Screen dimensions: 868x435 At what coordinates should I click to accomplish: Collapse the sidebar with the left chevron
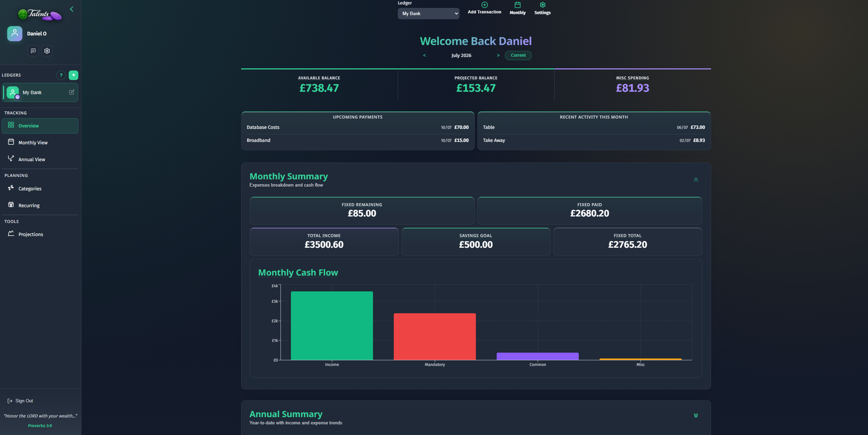(71, 9)
